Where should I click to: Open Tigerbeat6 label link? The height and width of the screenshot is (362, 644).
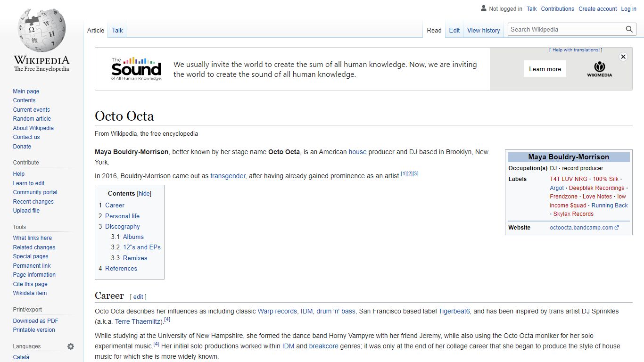[x=454, y=311]
